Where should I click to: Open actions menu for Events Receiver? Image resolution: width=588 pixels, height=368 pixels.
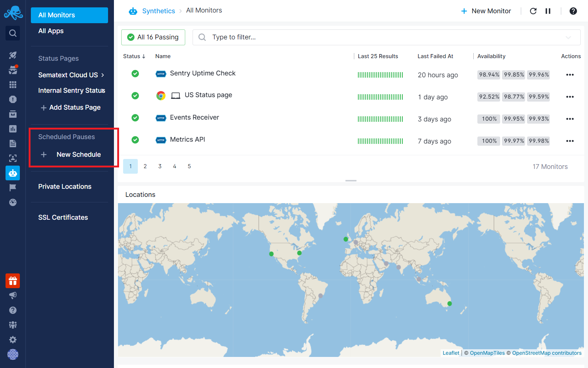[x=570, y=119]
